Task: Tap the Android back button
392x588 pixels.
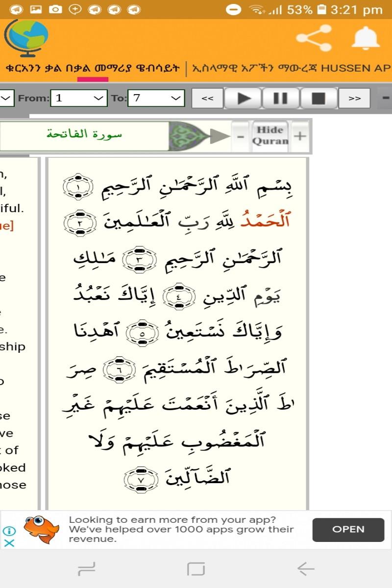Action: tap(305, 569)
